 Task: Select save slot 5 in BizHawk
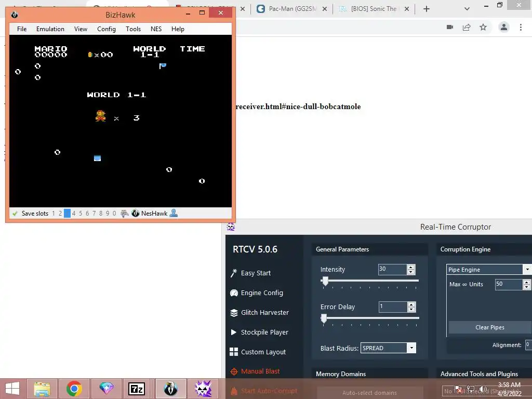tap(81, 214)
